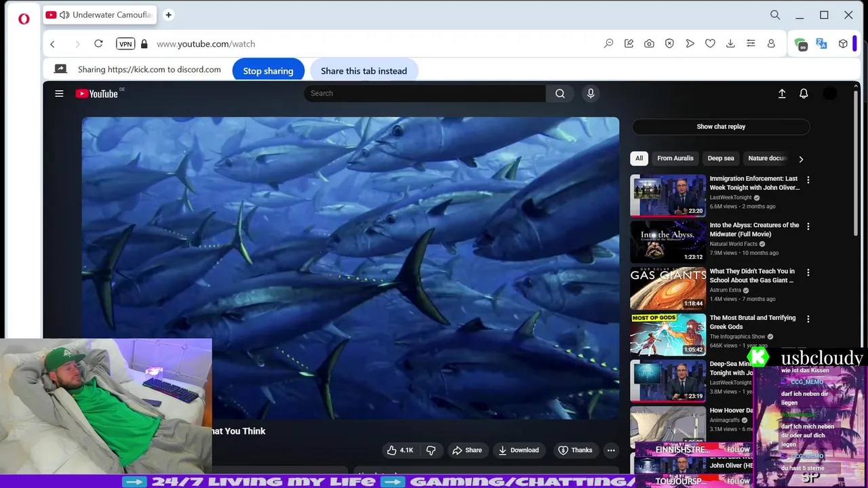Open Natural World Facts channel link
The height and width of the screenshot is (488, 868).
pyautogui.click(x=733, y=244)
